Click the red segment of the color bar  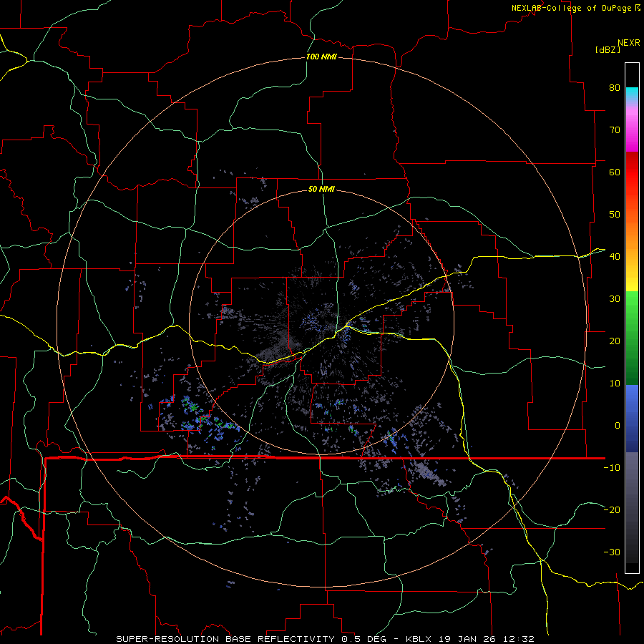click(632, 168)
